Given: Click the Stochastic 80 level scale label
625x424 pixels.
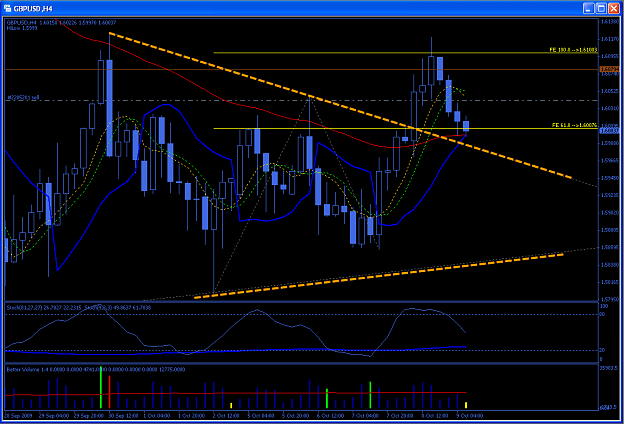Looking at the screenshot, I should (x=602, y=314).
